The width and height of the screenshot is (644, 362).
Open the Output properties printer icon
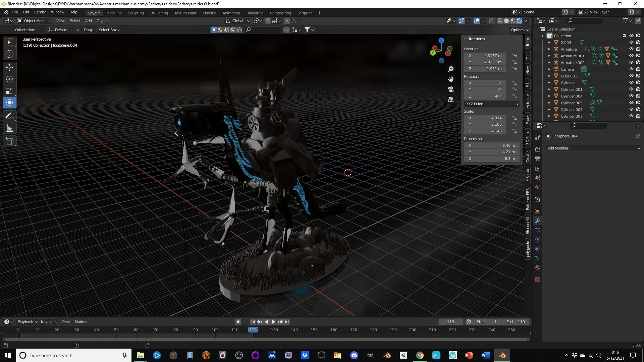[538, 159]
